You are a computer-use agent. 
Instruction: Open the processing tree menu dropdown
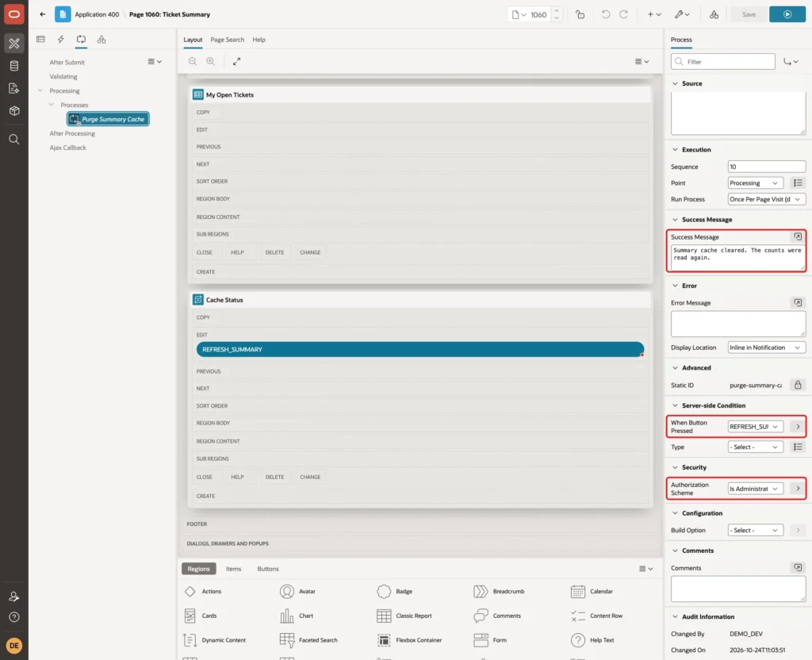pos(155,61)
